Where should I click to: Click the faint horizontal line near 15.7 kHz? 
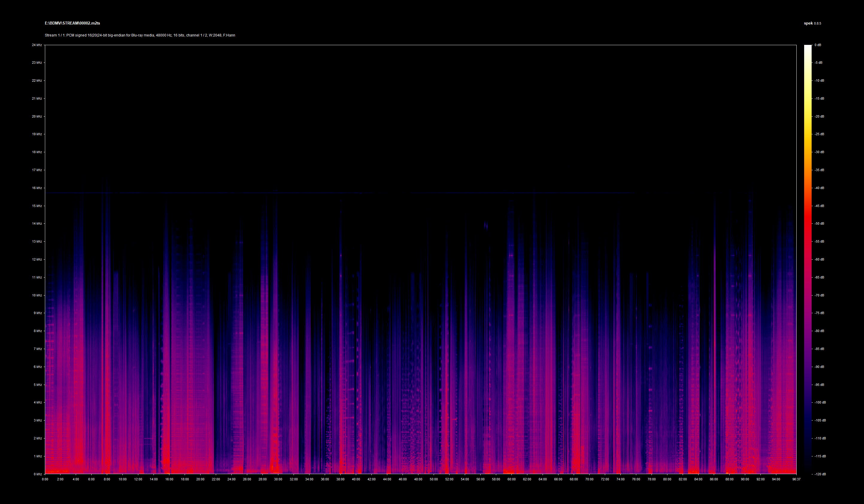[x=206, y=193]
